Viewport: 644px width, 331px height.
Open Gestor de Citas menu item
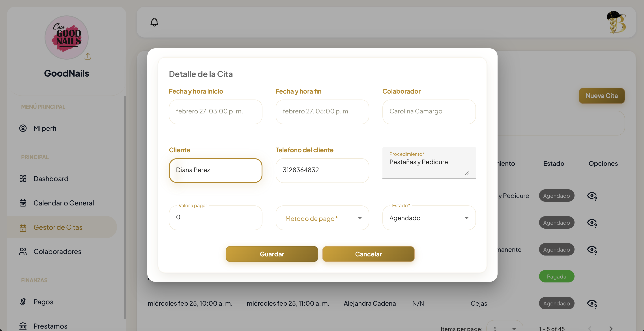(58, 227)
